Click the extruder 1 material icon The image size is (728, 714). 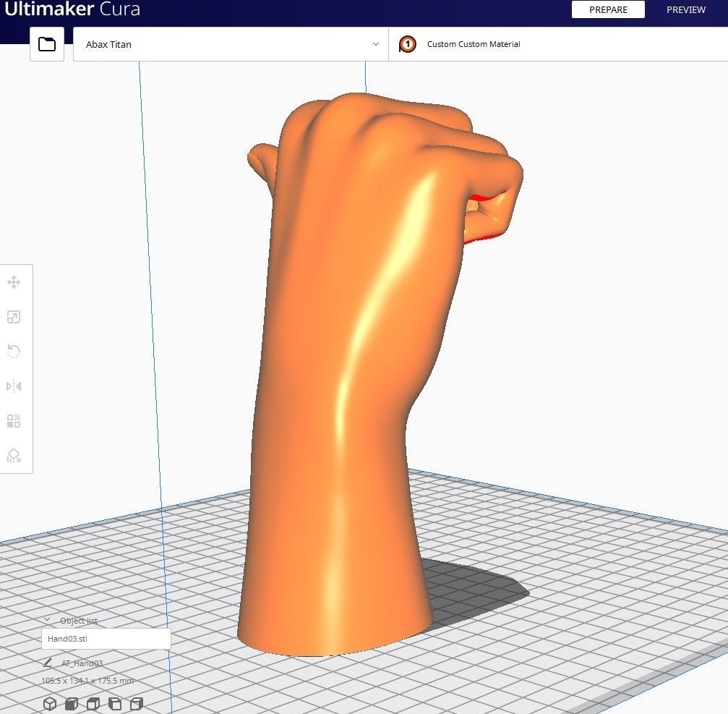(x=407, y=44)
